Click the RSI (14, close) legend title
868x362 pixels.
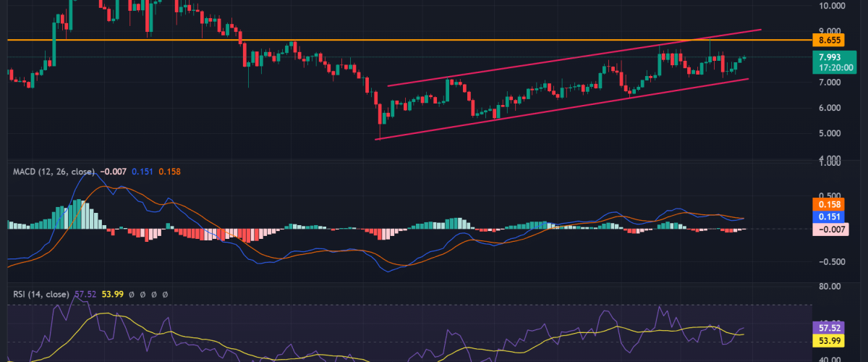click(41, 295)
